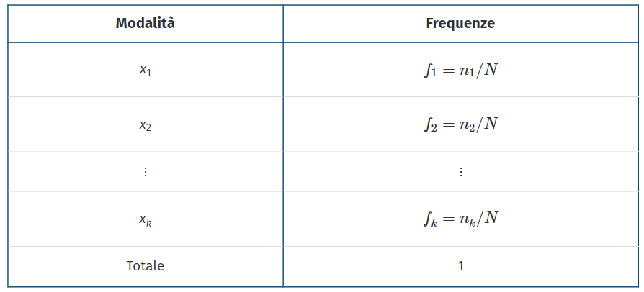Click the Totale row label

[x=146, y=265]
